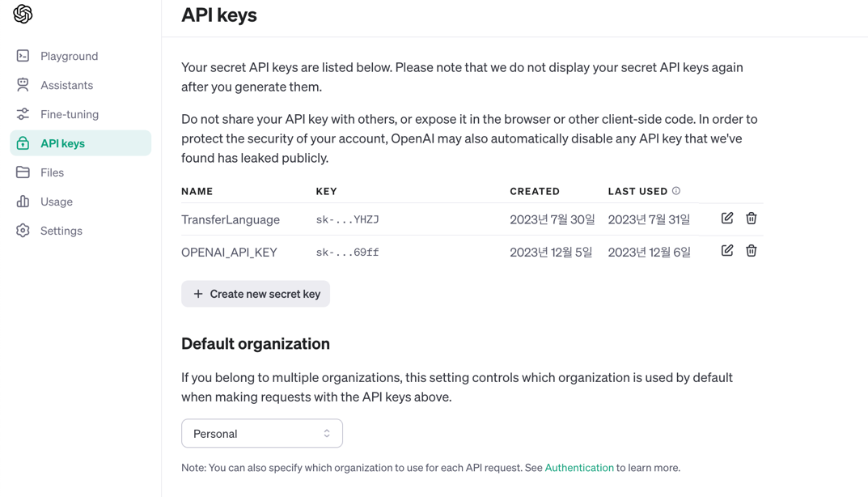
Task: View the Usage page
Action: point(57,202)
